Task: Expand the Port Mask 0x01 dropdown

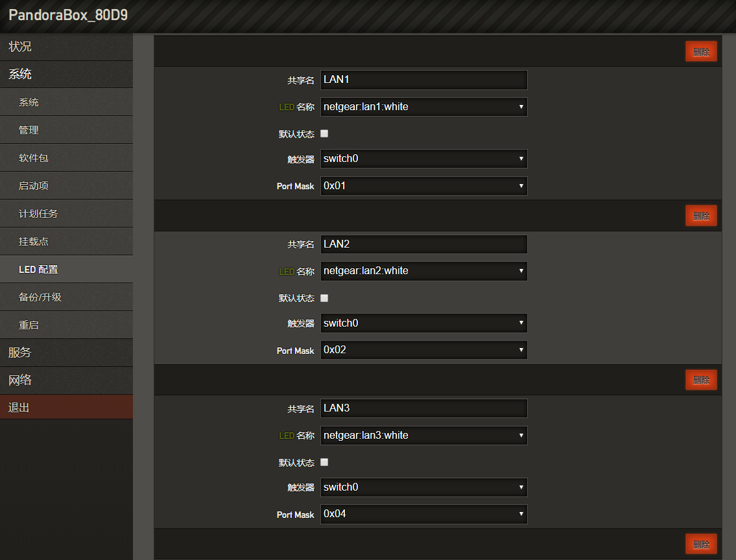Action: coord(424,186)
